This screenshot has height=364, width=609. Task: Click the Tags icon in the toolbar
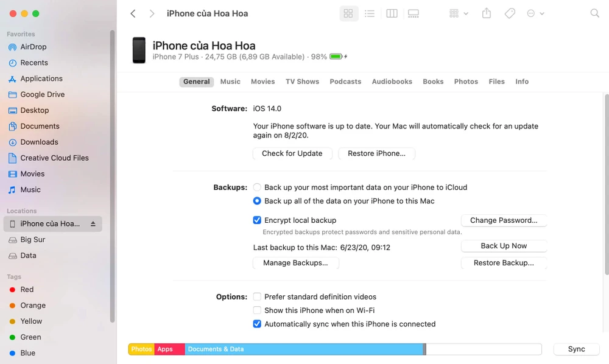(x=510, y=13)
